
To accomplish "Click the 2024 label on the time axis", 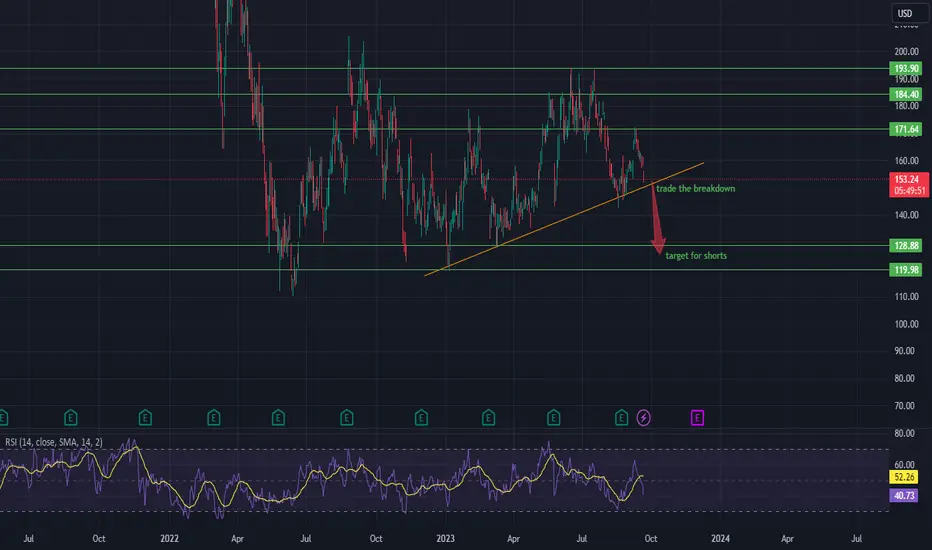I will [720, 539].
